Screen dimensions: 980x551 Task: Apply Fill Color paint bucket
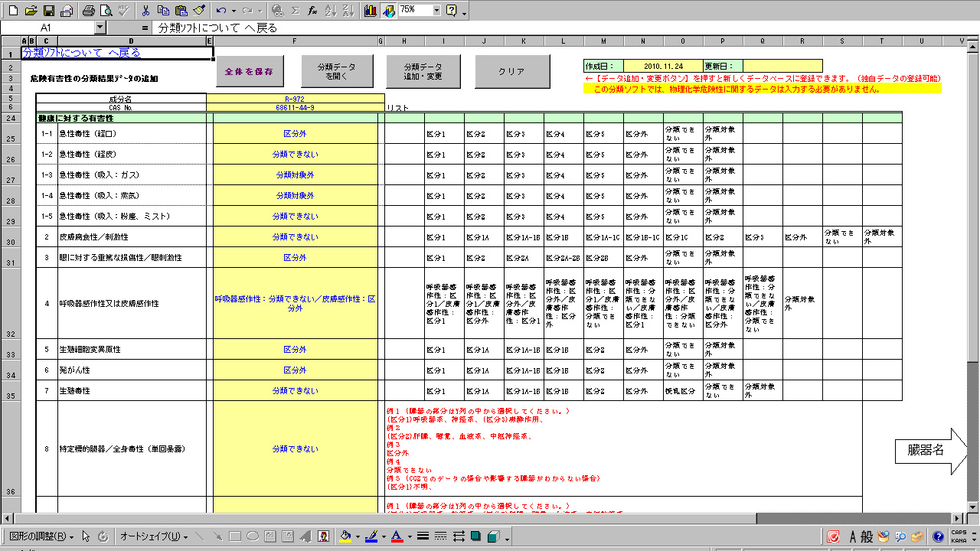tap(345, 536)
